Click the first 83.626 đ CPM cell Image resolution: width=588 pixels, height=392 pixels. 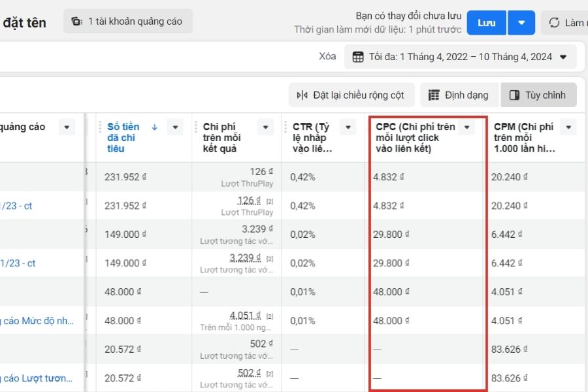coord(509,350)
